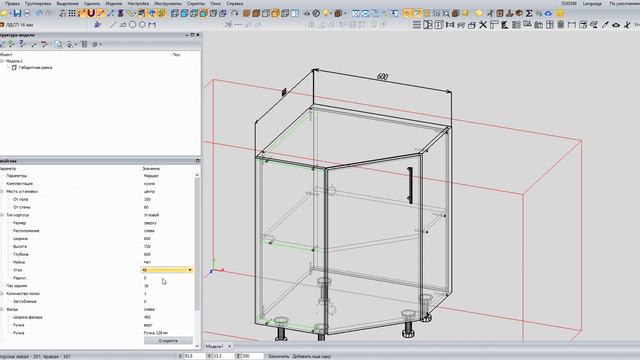
Task: Click the round clock-like icon
Action: point(316,13)
